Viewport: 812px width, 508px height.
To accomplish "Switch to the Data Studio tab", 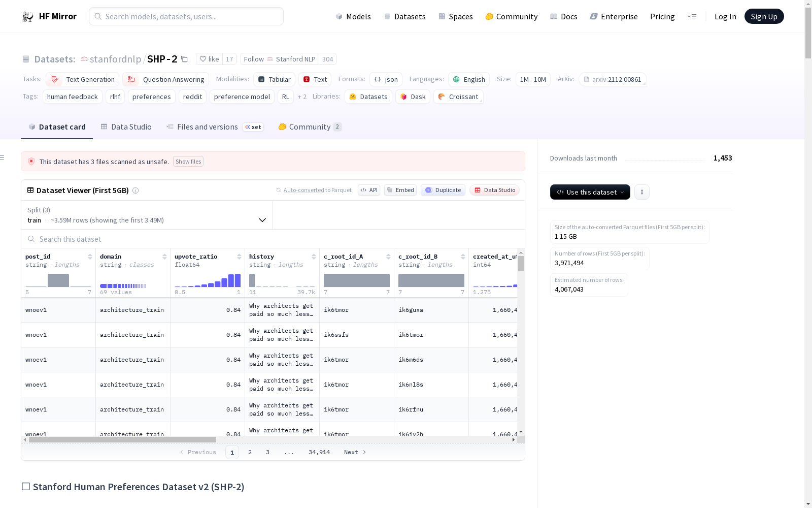I will click(126, 127).
